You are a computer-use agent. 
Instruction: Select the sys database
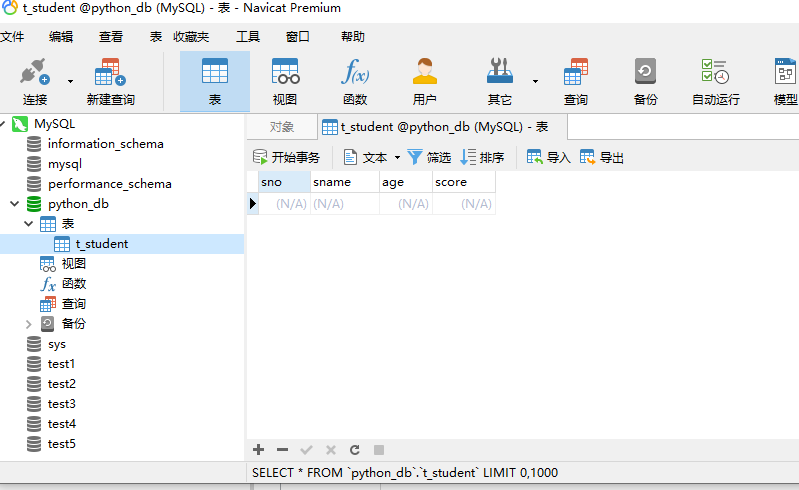tap(57, 344)
